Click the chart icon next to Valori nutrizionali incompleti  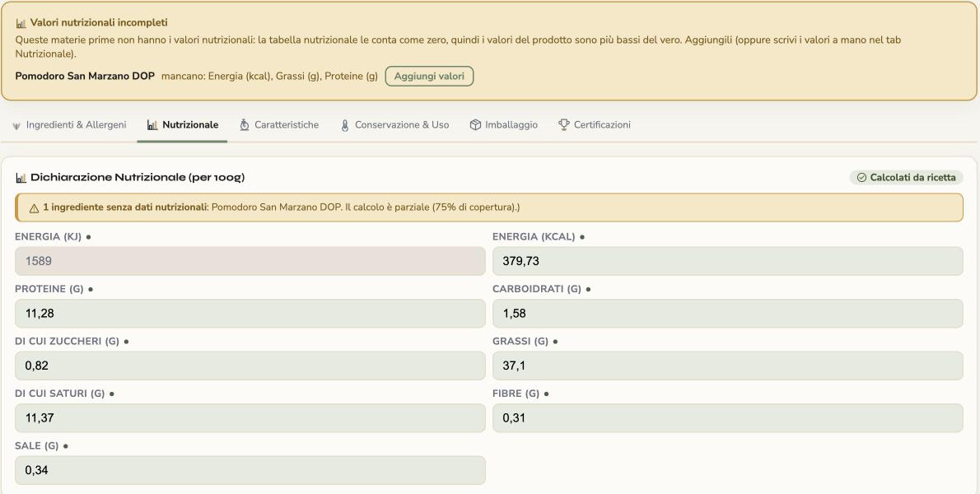(21, 23)
